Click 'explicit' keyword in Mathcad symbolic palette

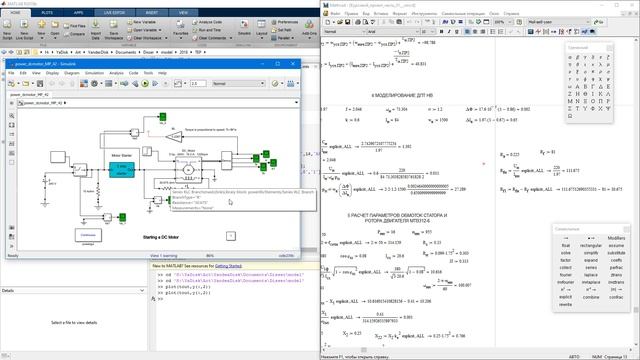566,297
